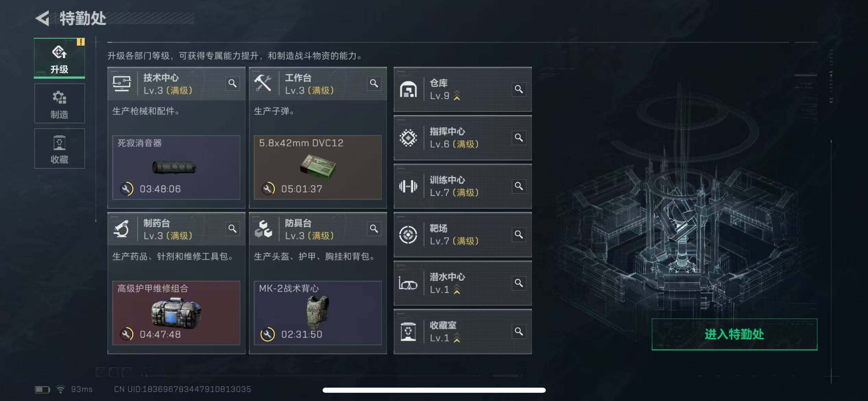Open 训练中心 magnifier icon

(x=519, y=186)
